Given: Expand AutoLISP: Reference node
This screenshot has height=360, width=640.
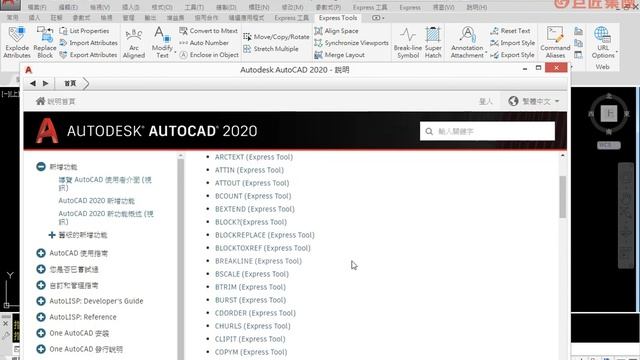Looking at the screenshot, I should pyautogui.click(x=41, y=317).
